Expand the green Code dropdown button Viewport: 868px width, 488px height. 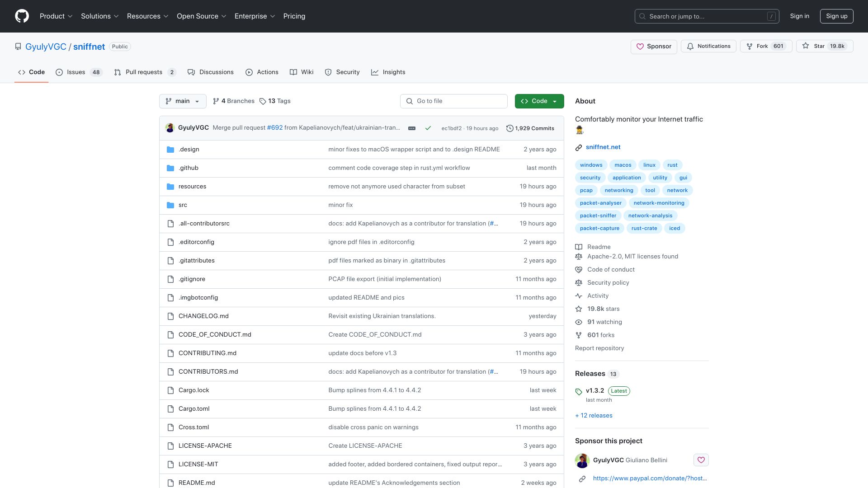click(x=539, y=101)
